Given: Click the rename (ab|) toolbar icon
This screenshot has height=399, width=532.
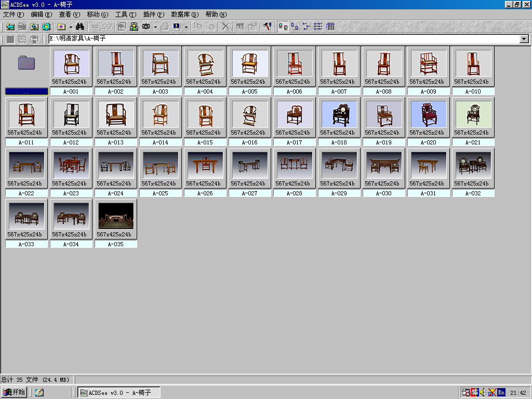Looking at the screenshot, I should coord(240,26).
